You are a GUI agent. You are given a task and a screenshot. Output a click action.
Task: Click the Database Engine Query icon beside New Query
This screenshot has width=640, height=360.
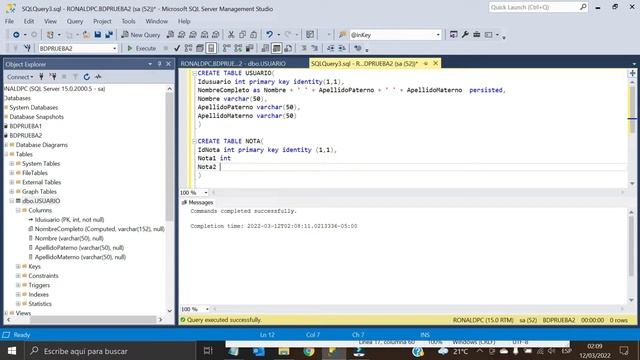point(170,35)
